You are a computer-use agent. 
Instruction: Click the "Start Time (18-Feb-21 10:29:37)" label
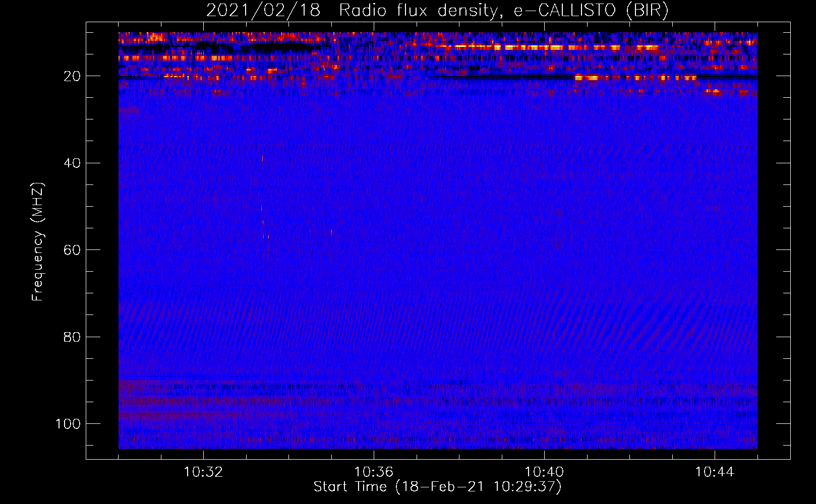pos(437,487)
